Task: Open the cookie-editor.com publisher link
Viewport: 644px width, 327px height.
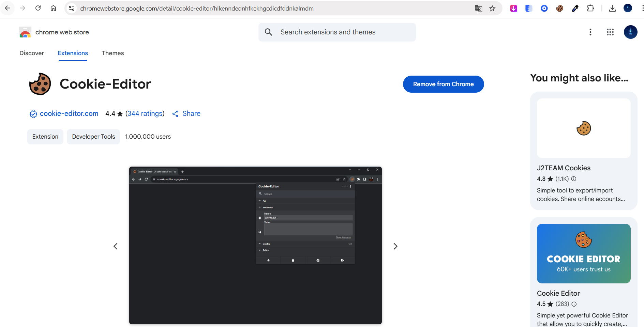Action: (69, 113)
